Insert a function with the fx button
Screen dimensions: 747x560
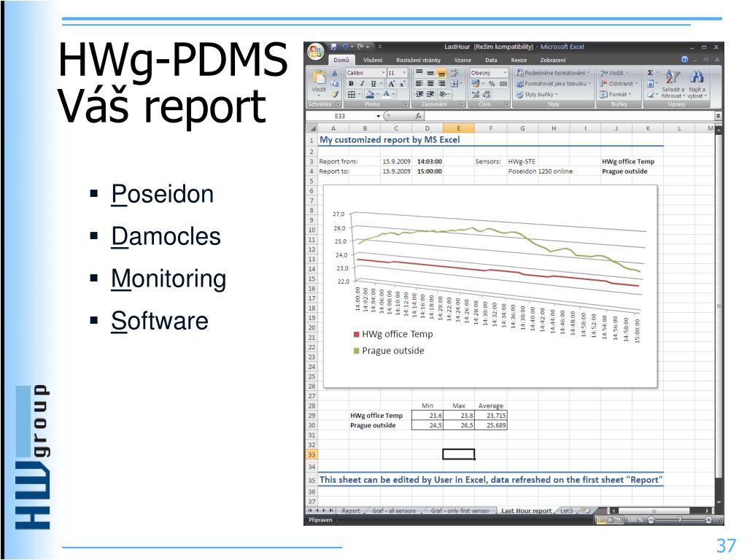pos(418,116)
